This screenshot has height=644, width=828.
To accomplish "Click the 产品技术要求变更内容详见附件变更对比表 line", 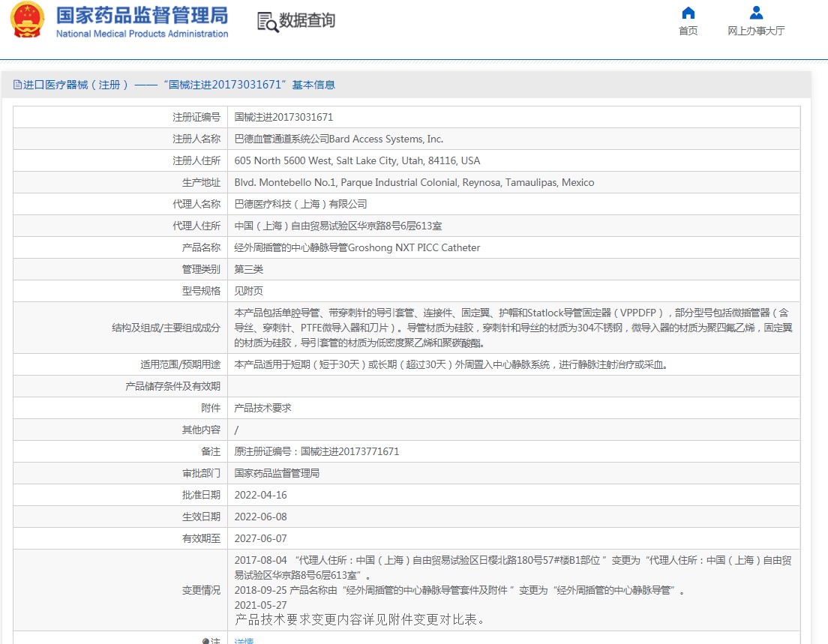I will tap(359, 620).
